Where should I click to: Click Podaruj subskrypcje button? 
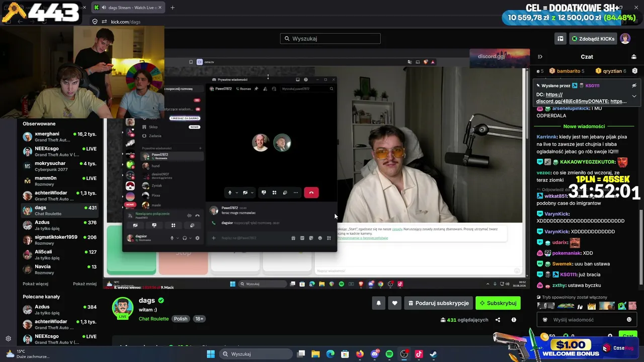438,303
